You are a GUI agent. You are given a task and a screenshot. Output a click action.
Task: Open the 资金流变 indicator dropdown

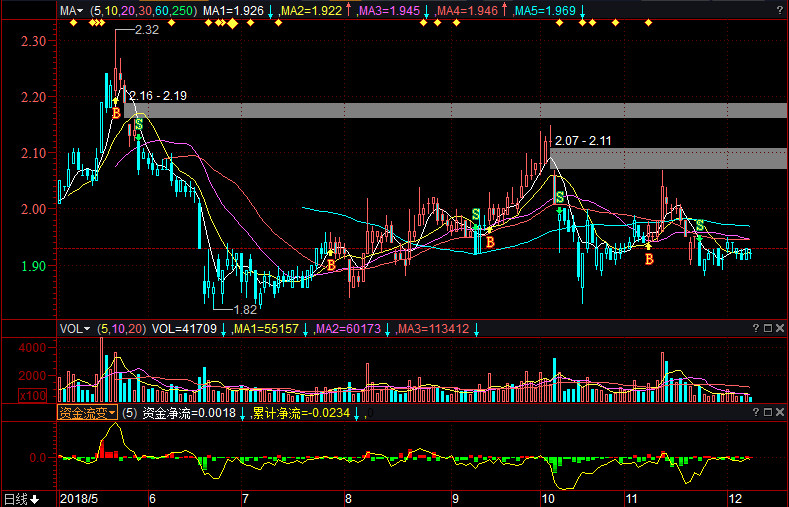pos(88,412)
